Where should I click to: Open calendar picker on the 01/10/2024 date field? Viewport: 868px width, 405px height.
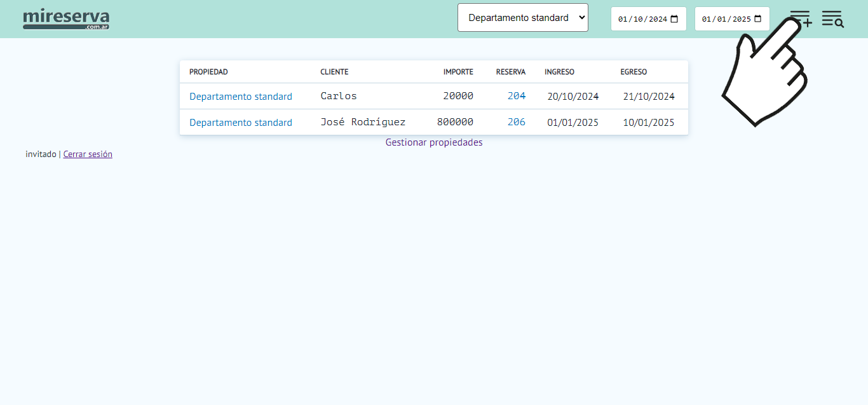click(674, 19)
